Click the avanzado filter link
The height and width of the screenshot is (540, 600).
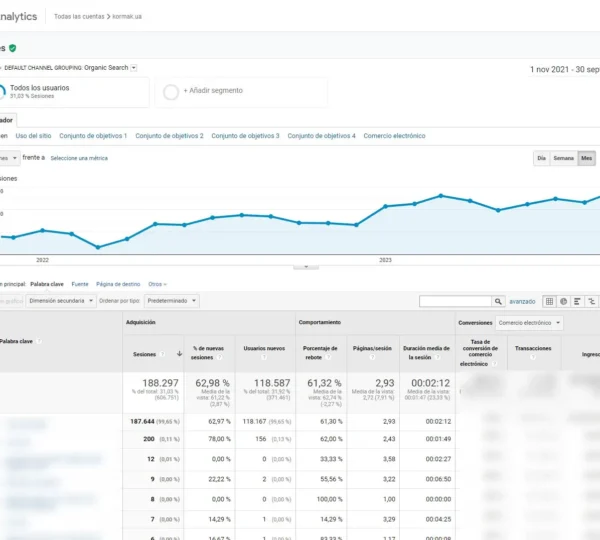tap(522, 301)
